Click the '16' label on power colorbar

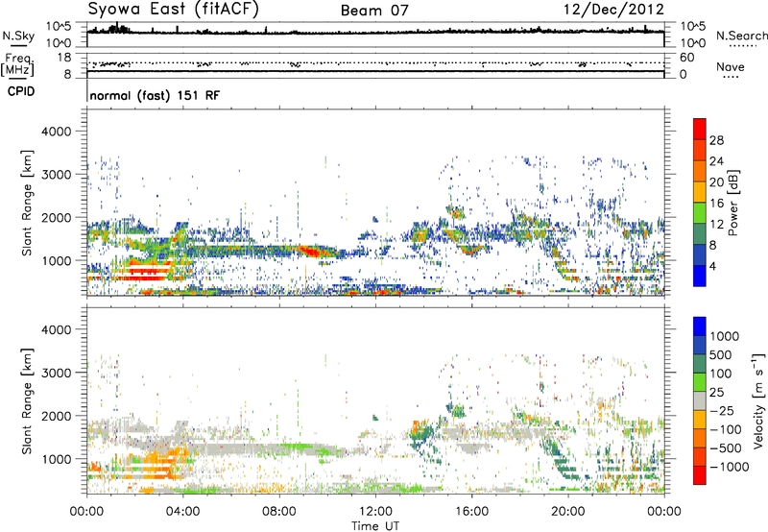tap(716, 204)
